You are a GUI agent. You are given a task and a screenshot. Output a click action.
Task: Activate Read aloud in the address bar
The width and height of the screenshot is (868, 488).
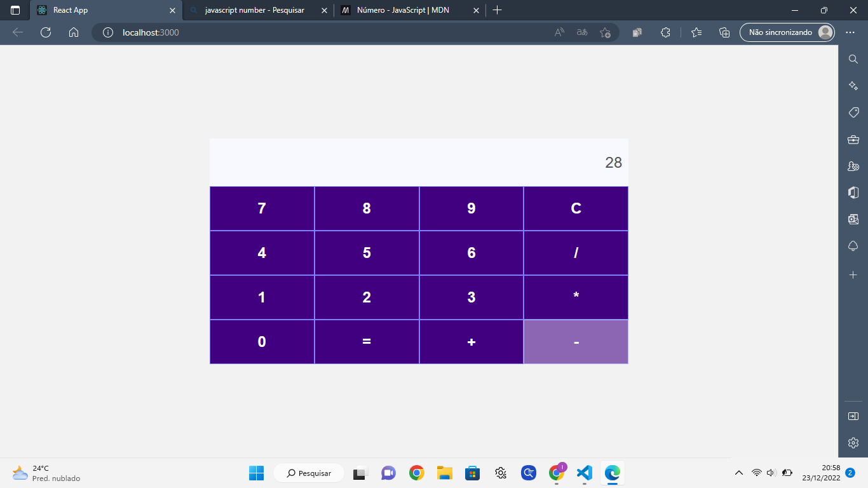(557, 32)
